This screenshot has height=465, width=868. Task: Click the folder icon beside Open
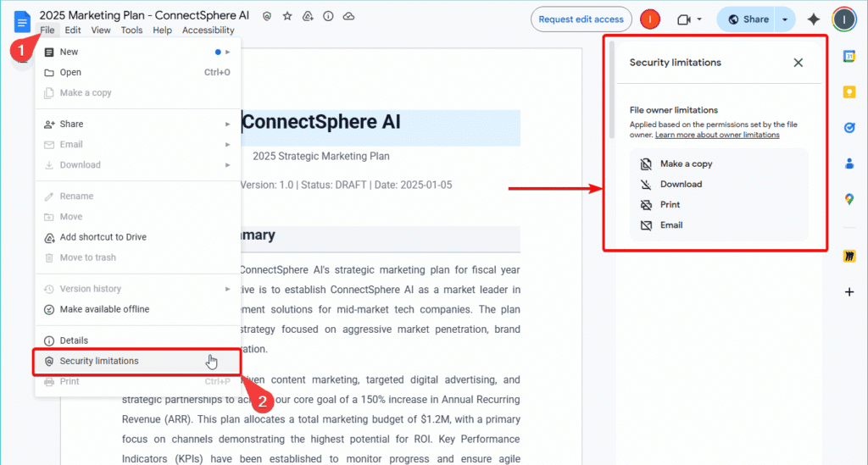(x=49, y=73)
